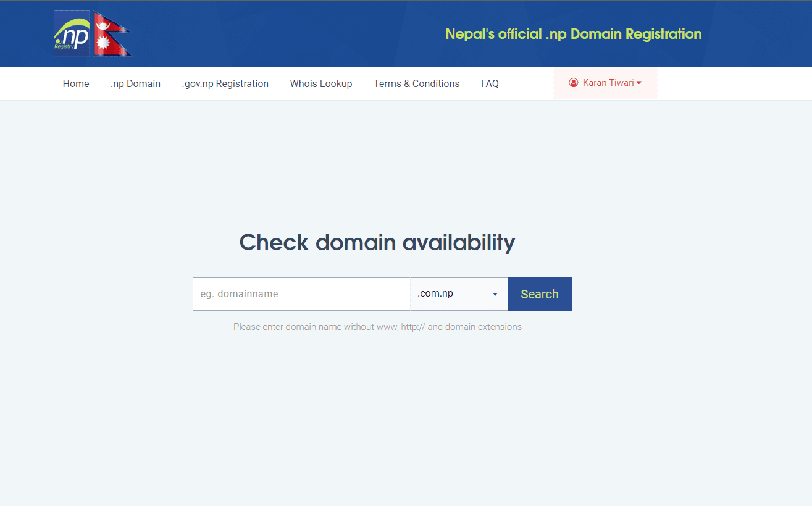Open the FAQ page
812x506 pixels.
(x=490, y=83)
